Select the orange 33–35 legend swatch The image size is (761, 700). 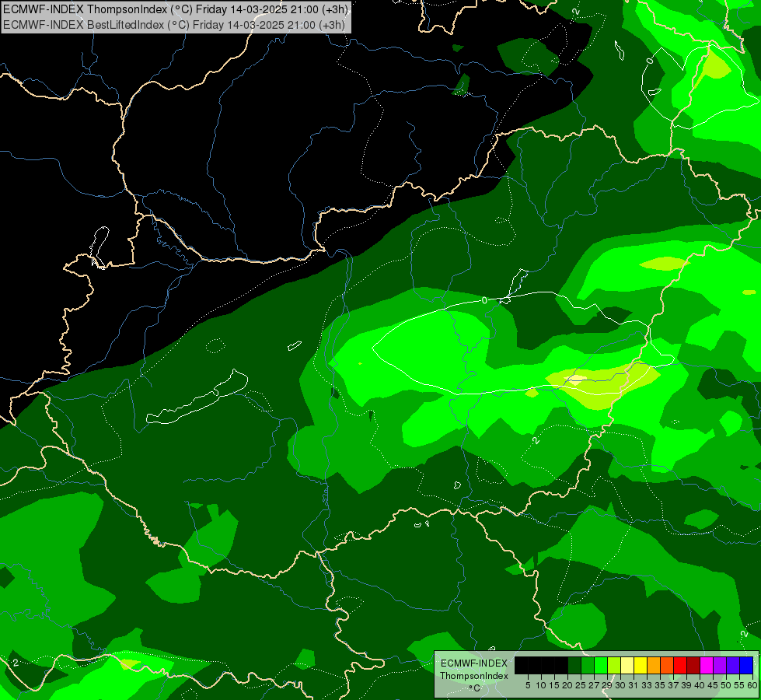coord(654,665)
